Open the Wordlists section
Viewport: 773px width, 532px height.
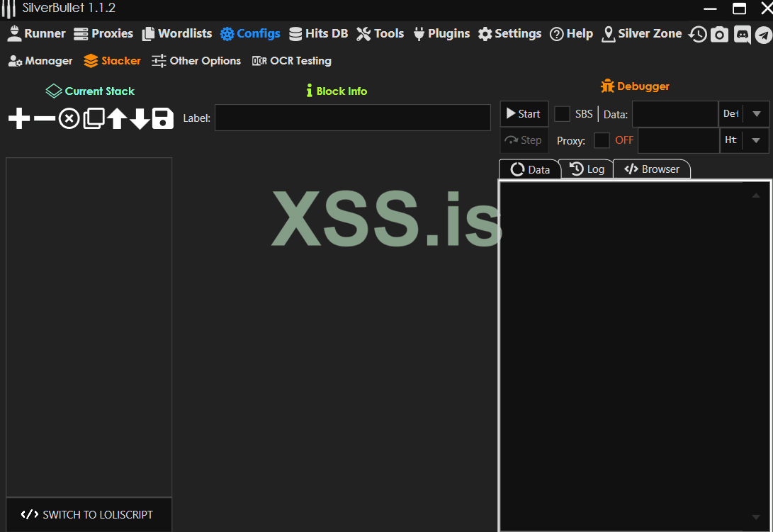tap(177, 33)
